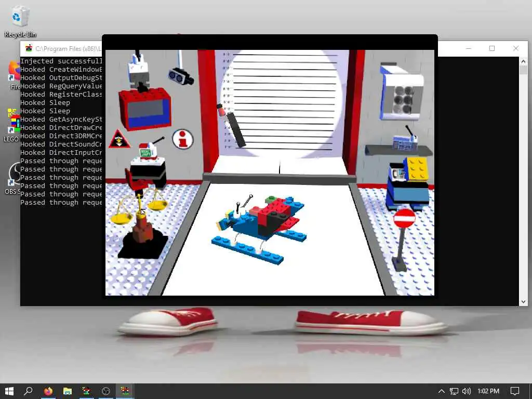
Task: Click the 'Hooked GetAsyncKeySt' console line
Action: pyautogui.click(x=61, y=119)
